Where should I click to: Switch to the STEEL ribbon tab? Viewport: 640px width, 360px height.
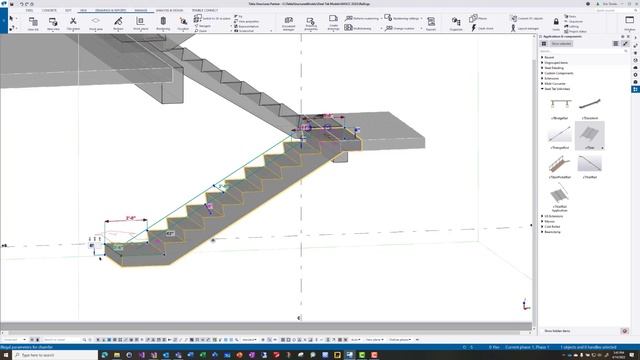click(29, 10)
